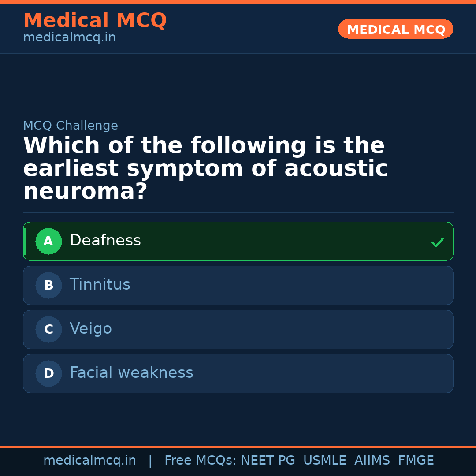Click the Medical MCQ header logo
This screenshot has width=476, height=476.
pos(95,21)
